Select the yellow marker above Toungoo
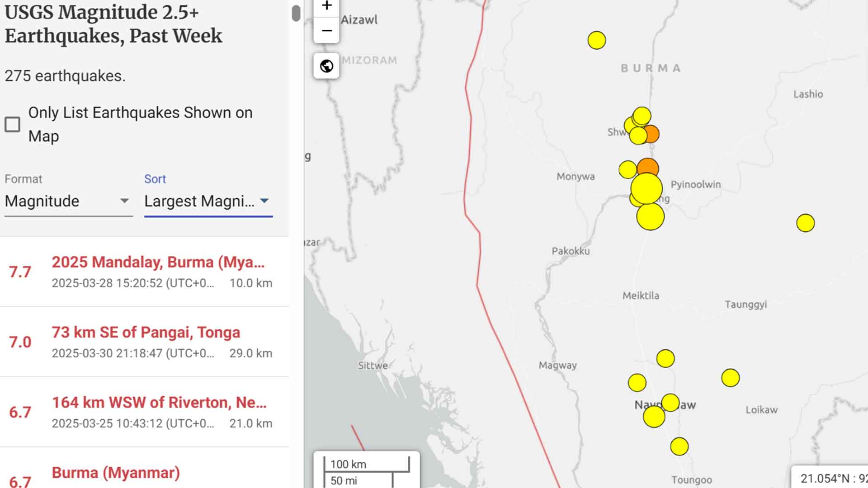Viewport: 868px width, 488px height. click(679, 446)
